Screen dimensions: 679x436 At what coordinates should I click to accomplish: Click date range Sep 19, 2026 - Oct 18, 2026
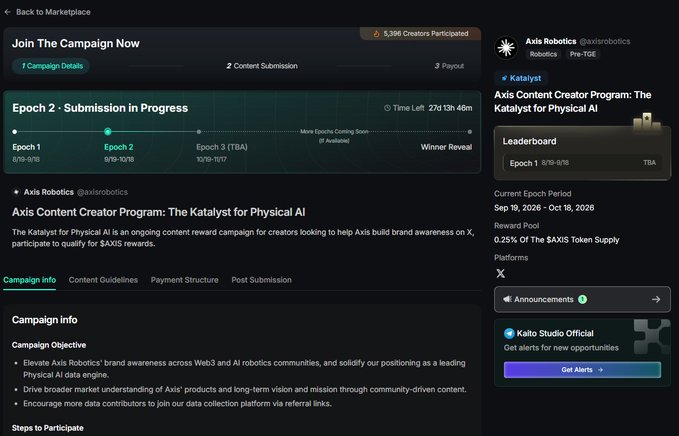[544, 208]
